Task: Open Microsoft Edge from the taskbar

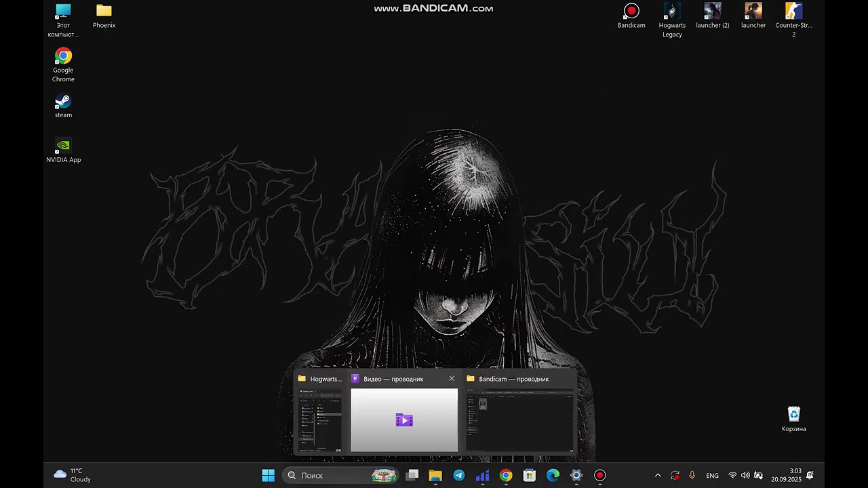Action: pyautogui.click(x=553, y=475)
